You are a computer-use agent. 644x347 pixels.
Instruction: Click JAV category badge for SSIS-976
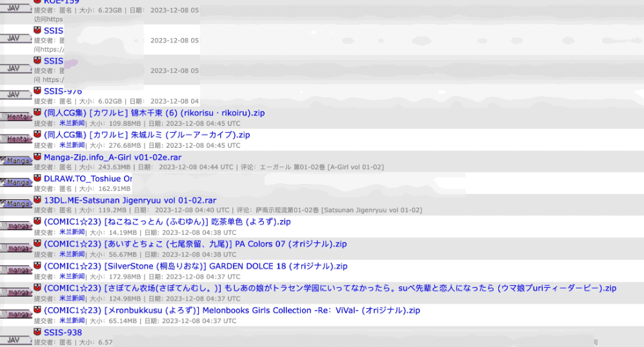pos(15,95)
